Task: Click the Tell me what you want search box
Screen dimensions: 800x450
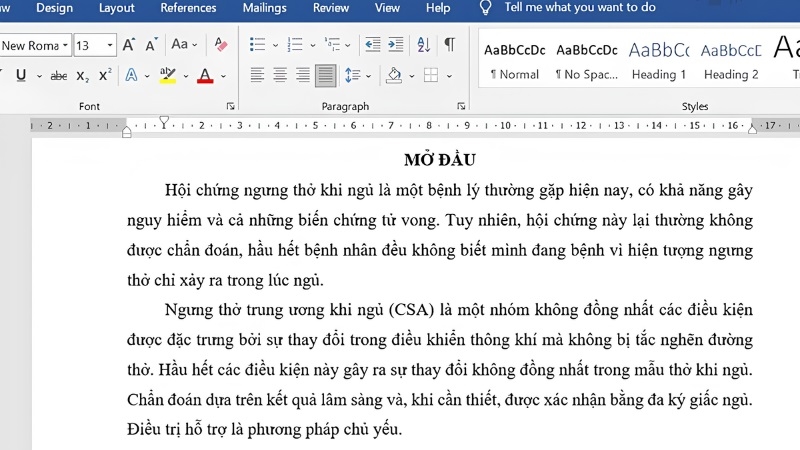Action: click(x=580, y=7)
